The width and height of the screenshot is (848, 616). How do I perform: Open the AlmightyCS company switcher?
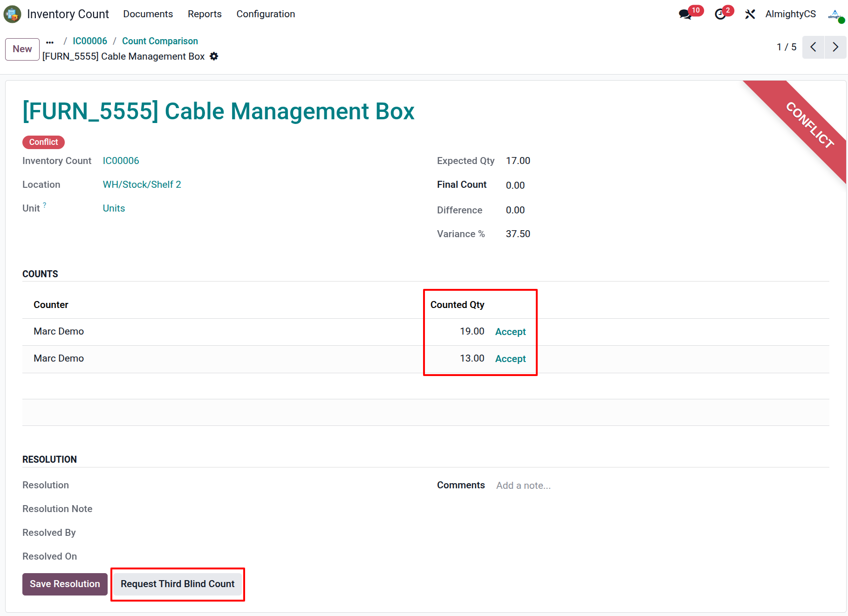(x=790, y=14)
